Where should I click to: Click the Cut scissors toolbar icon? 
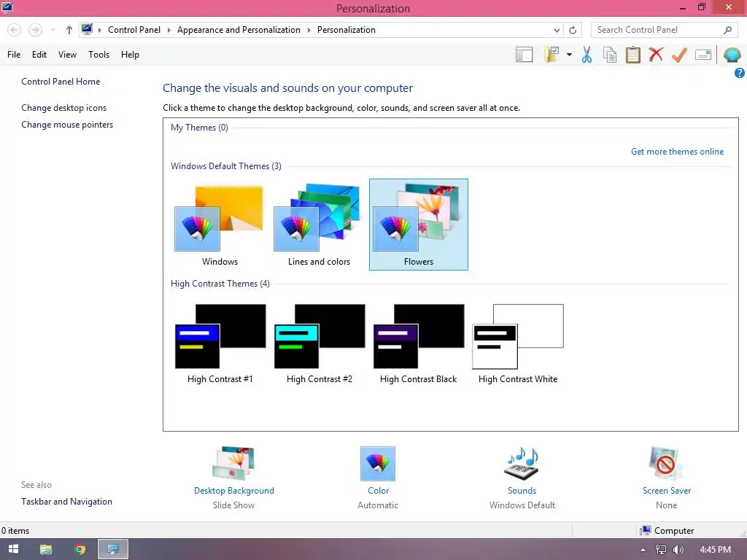click(587, 55)
